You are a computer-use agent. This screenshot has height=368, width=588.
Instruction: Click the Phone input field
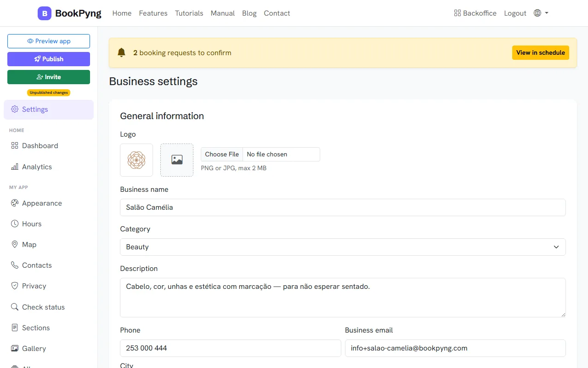231,348
